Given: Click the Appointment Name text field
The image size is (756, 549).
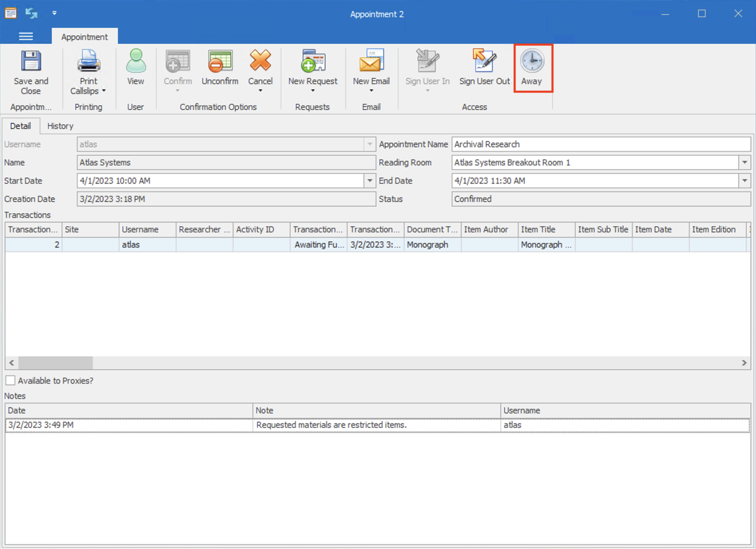Looking at the screenshot, I should [x=600, y=144].
